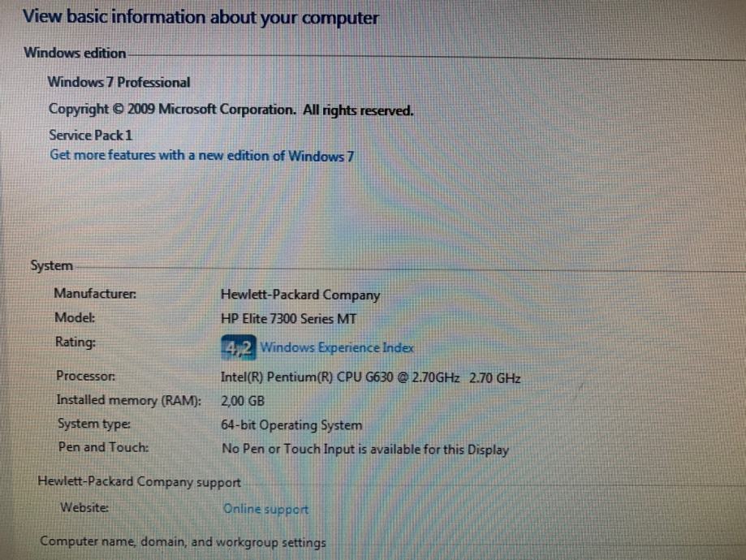Click the Service Pack 1 text
Viewport: 746px width, 560px height.
pos(90,135)
